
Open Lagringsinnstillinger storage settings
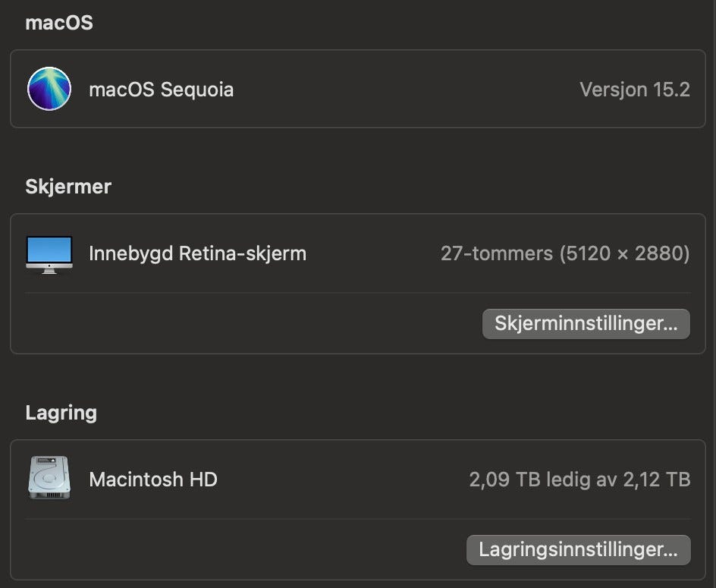[578, 550]
